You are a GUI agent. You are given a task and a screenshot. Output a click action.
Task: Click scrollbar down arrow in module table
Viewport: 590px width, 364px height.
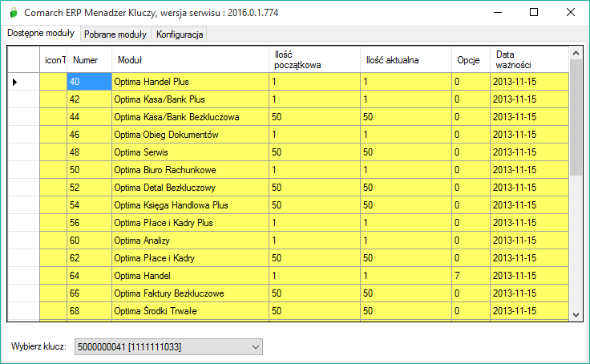pos(576,314)
